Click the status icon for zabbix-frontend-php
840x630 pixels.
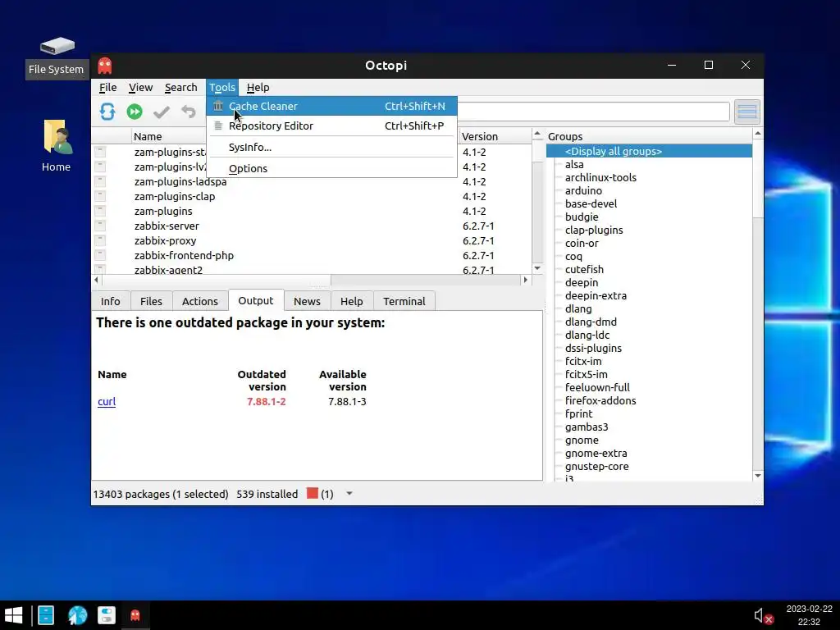tap(100, 255)
